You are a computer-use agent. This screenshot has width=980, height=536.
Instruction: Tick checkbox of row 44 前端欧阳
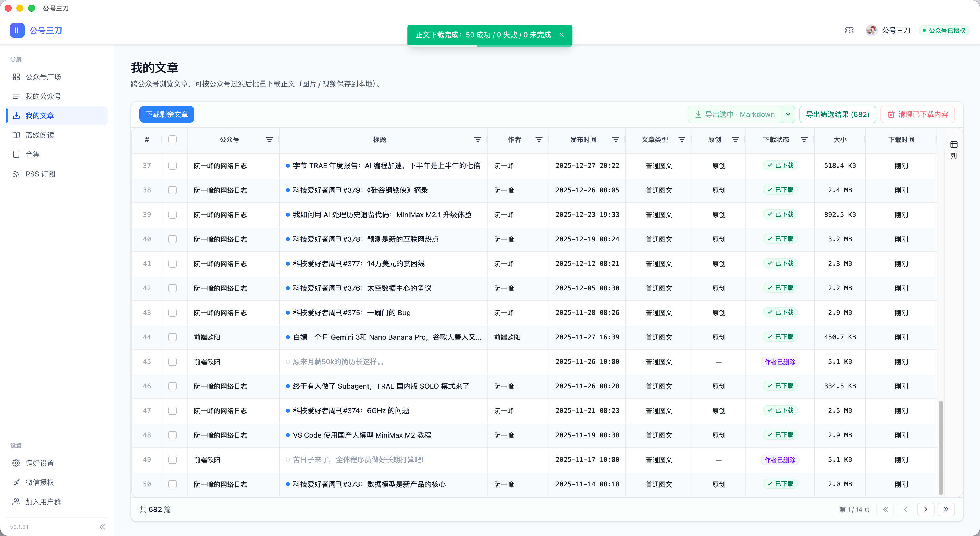(172, 337)
